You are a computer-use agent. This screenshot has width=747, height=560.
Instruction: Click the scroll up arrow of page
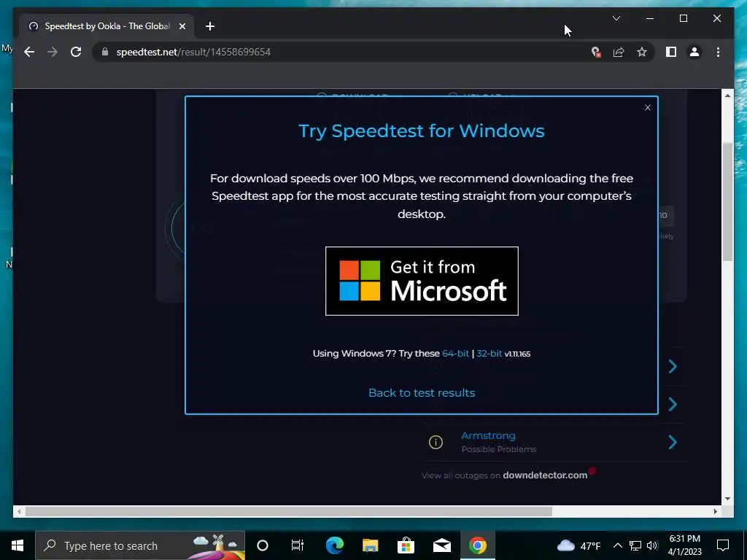tap(727, 96)
